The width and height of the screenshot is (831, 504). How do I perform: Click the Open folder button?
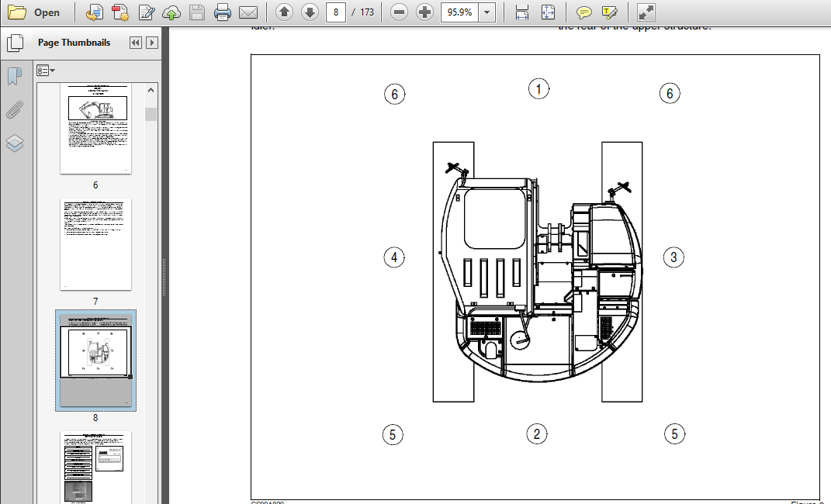[x=33, y=12]
